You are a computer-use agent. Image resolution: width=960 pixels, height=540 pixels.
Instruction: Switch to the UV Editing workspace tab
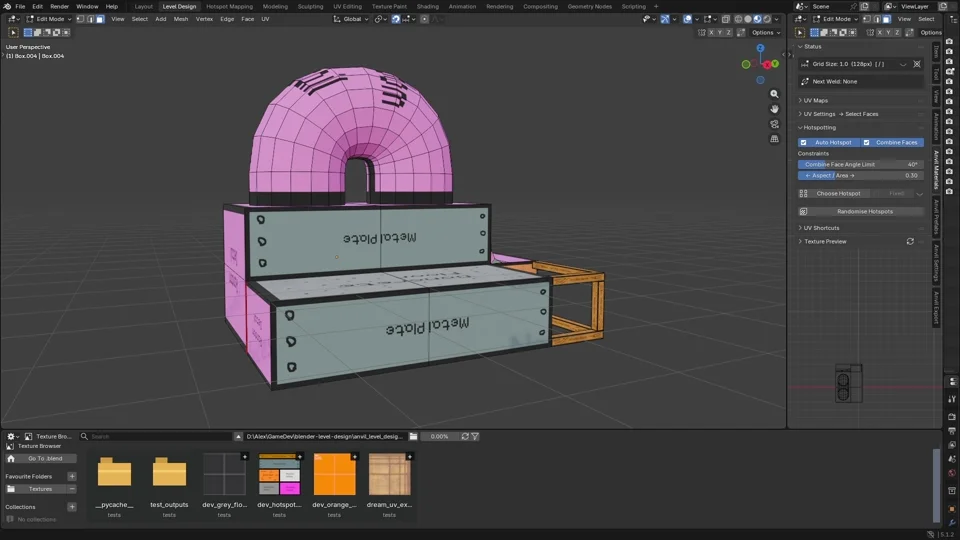[347, 6]
